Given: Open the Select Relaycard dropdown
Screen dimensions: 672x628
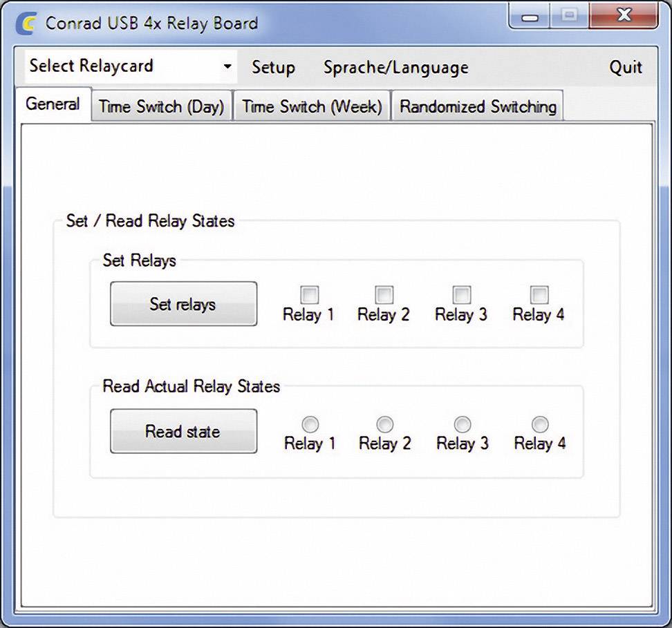Looking at the screenshot, I should 130,67.
